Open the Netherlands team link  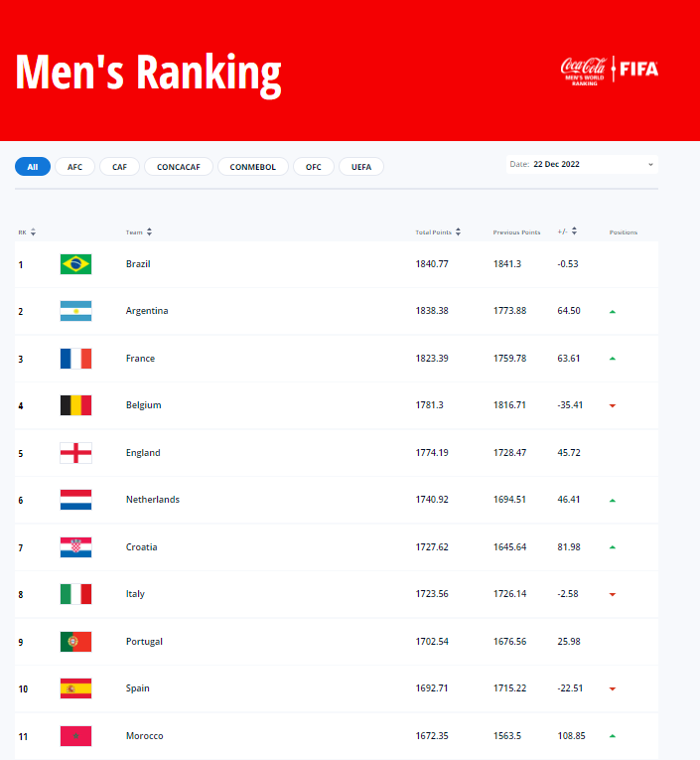coord(153,500)
